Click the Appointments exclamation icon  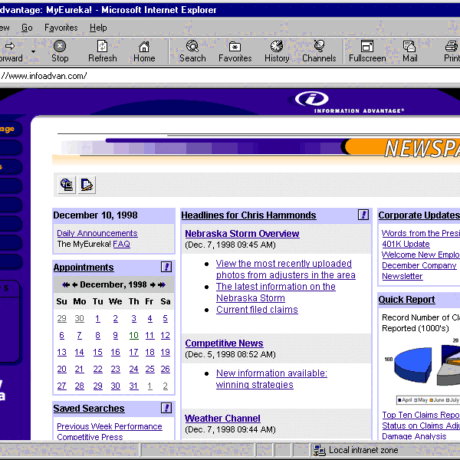[166, 267]
